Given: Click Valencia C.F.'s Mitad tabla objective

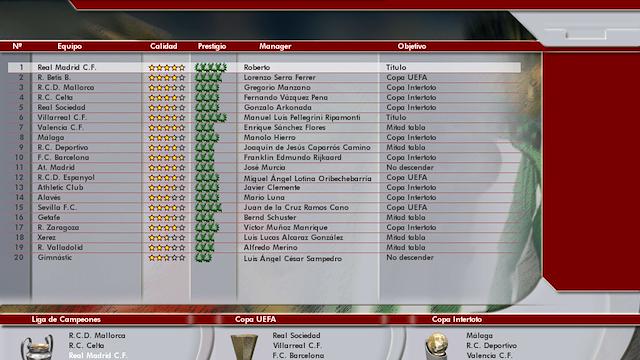Looking at the screenshot, I should 406,127.
